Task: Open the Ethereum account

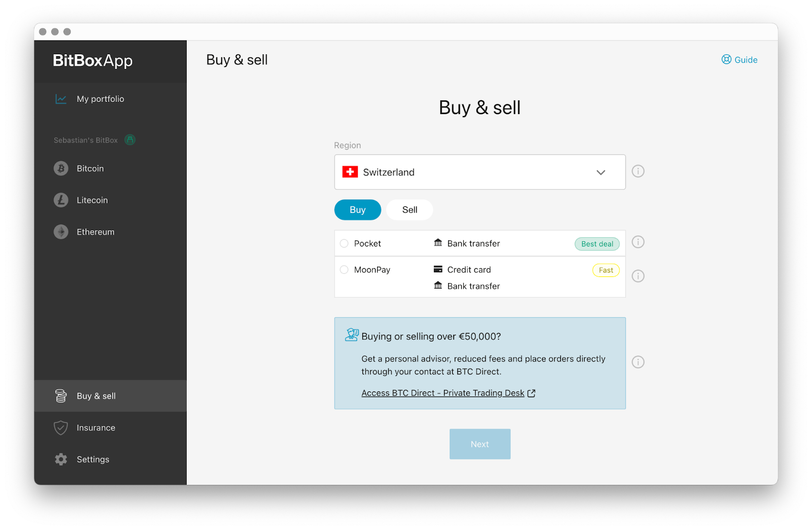Action: (x=110, y=232)
